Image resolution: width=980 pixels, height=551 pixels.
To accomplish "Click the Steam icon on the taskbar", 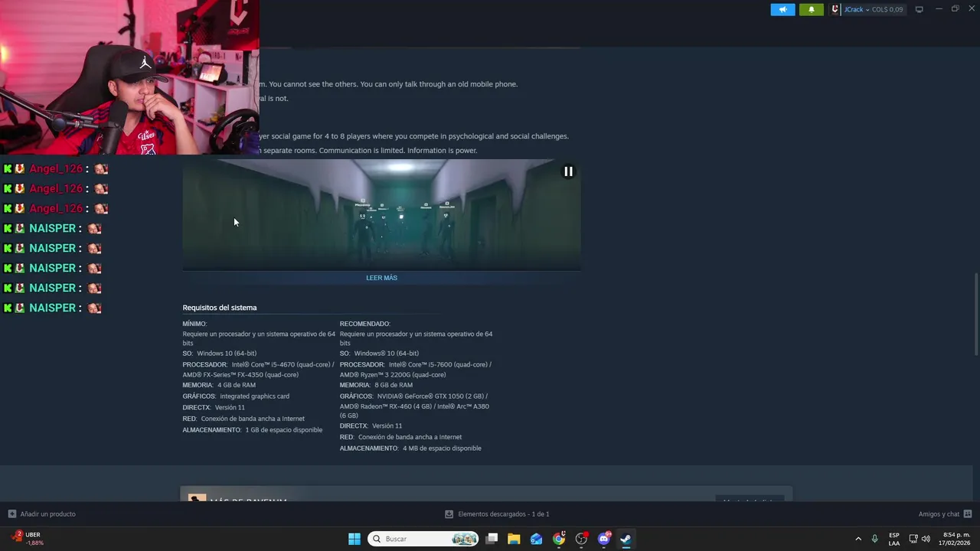I will click(x=626, y=539).
